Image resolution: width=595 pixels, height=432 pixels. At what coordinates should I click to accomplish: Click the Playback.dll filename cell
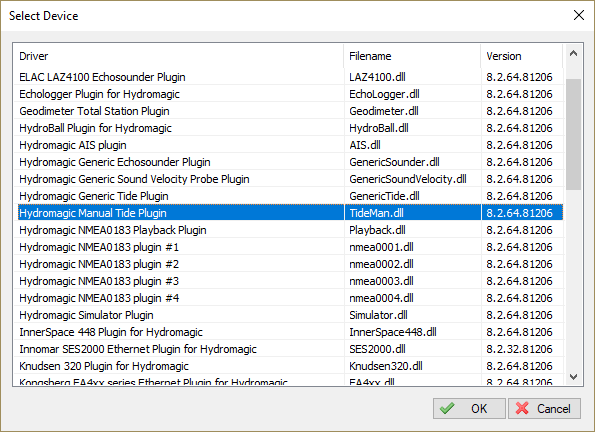(x=378, y=230)
